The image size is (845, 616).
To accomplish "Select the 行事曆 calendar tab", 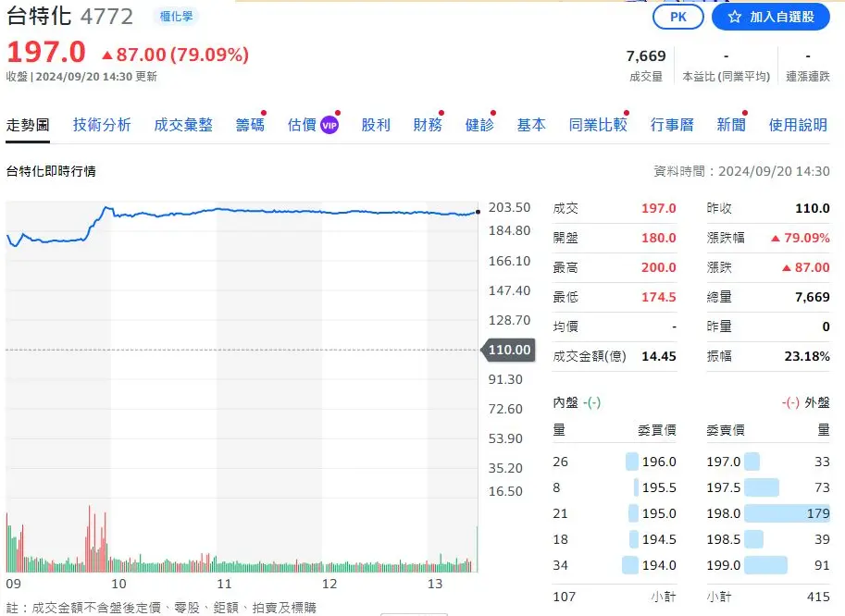I will 674,124.
